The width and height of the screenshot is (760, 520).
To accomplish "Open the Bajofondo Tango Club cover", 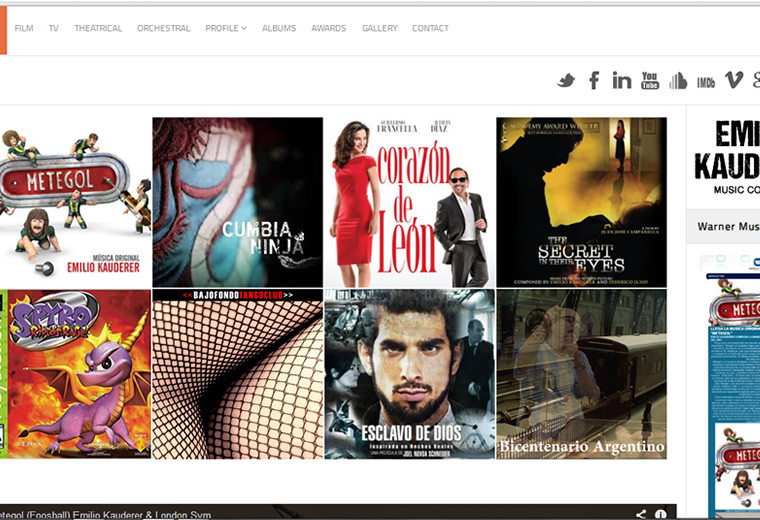I will pos(238,374).
